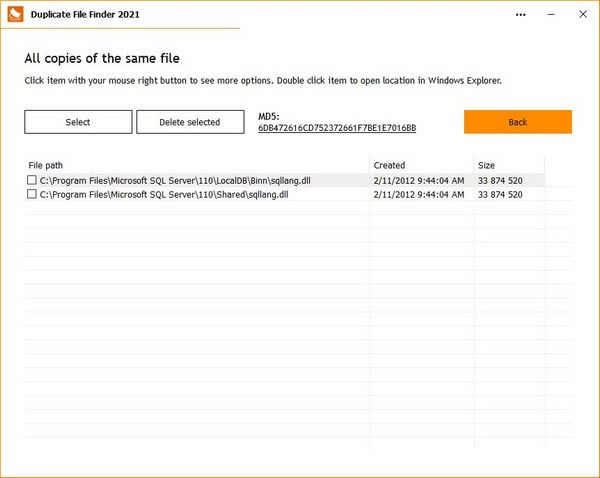
Task: Sort by the File path column header
Action: coord(46,165)
